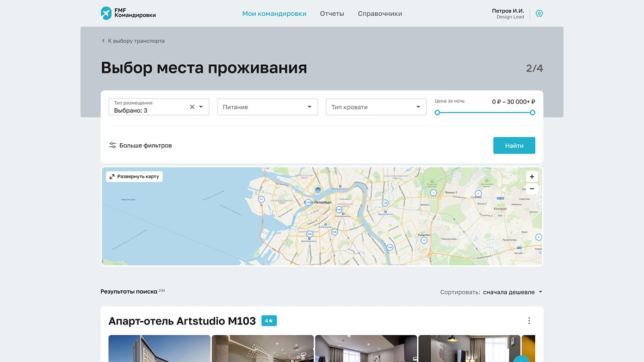Clear selected accommodation types with the × icon

click(191, 107)
